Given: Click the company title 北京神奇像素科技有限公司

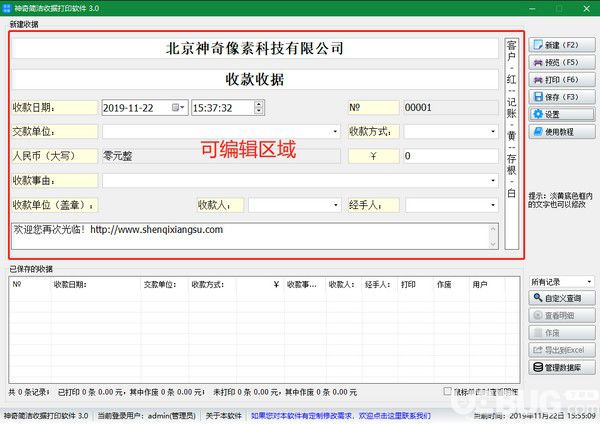Looking at the screenshot, I should pos(255,48).
